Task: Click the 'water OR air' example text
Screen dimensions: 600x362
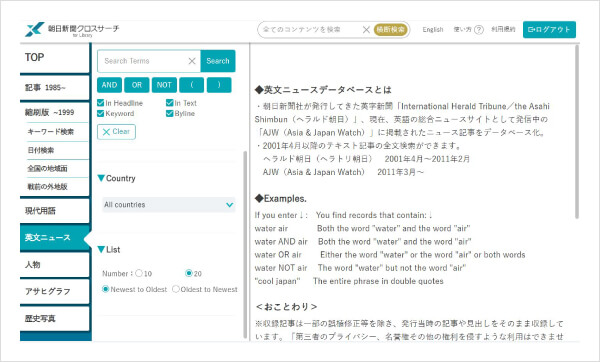Action: (278, 255)
